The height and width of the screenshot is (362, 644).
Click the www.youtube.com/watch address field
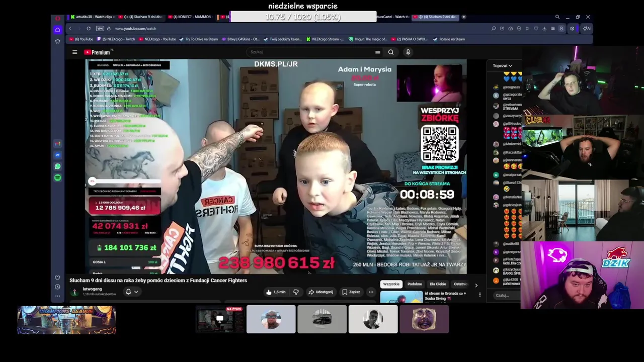(x=135, y=29)
